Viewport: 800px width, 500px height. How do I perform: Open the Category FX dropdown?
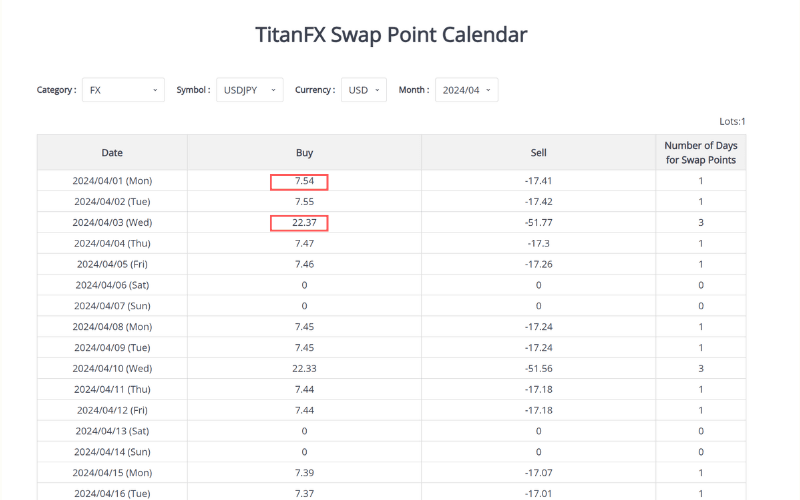click(123, 90)
